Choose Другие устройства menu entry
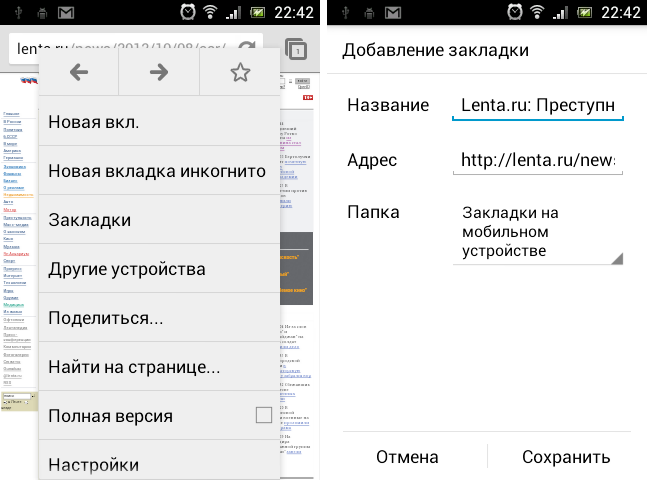Viewport: 647px width, 480px height. 160,269
